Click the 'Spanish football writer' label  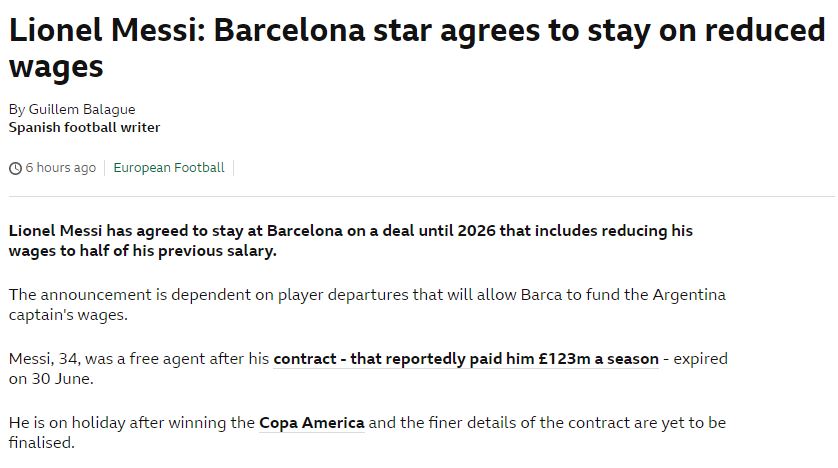[x=84, y=127]
